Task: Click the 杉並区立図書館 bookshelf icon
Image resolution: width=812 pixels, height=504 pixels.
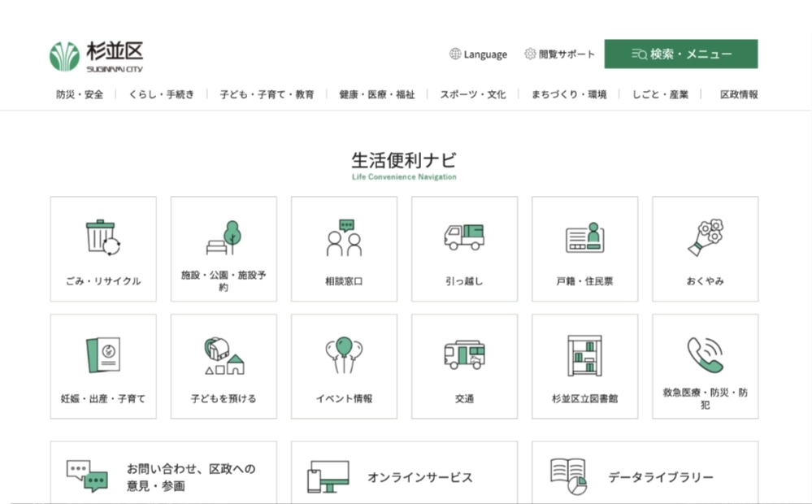Action: tap(584, 355)
